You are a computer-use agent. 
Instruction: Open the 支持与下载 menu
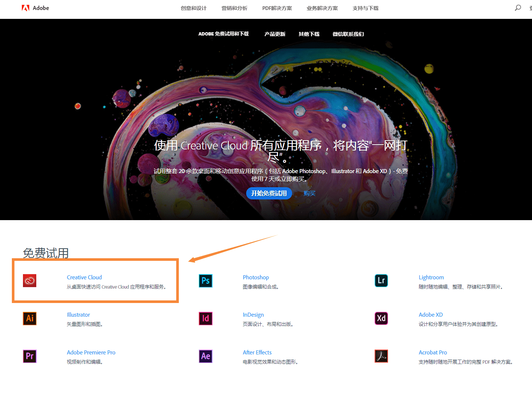[x=365, y=8]
